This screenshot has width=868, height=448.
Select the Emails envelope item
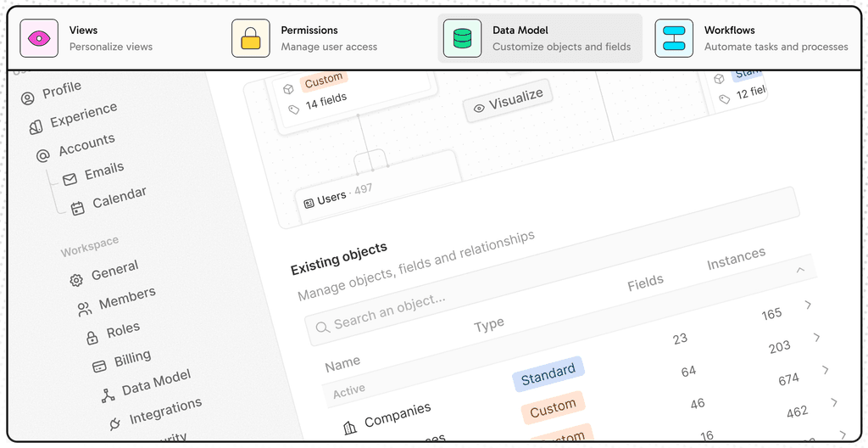(93, 174)
